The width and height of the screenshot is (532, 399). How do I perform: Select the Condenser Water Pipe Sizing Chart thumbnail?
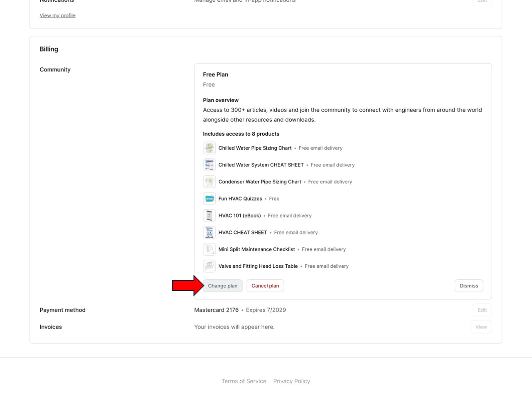(x=209, y=182)
